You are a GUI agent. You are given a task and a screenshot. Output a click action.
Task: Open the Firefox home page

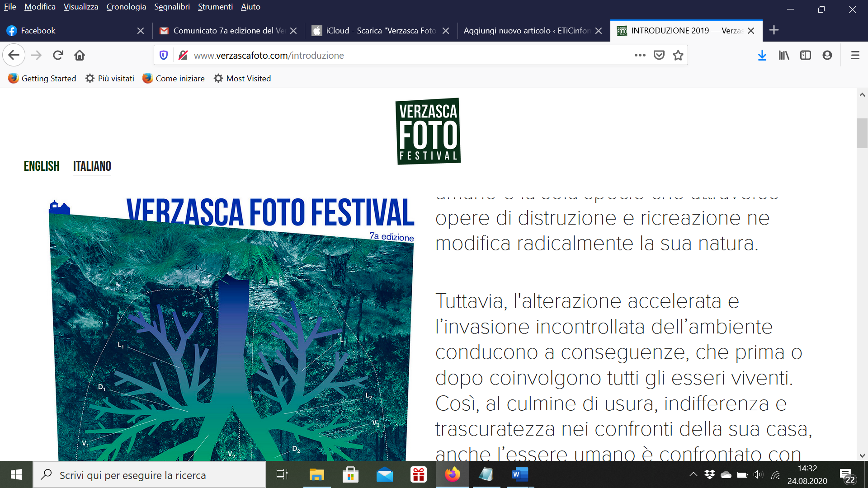[80, 55]
